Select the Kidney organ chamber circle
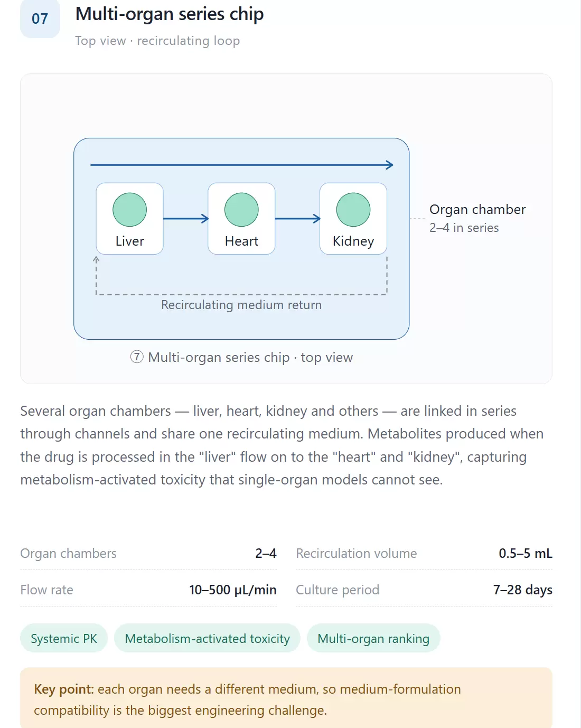This screenshot has height=728, width=581. tap(353, 210)
